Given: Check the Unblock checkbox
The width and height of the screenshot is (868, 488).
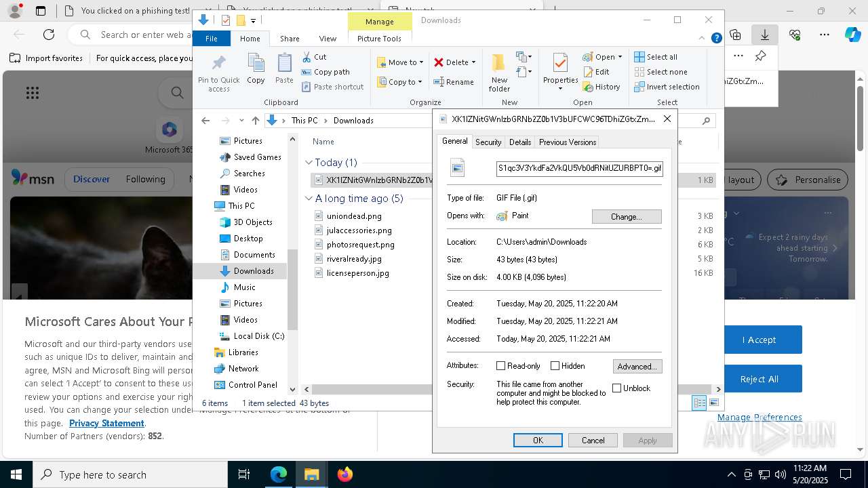Looking at the screenshot, I should tap(616, 388).
